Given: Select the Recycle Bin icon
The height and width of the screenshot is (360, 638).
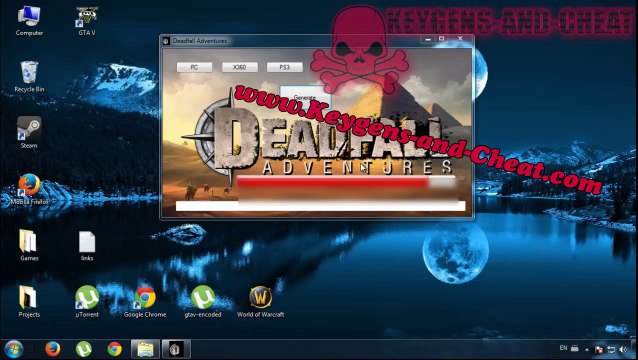Looking at the screenshot, I should (x=29, y=76).
